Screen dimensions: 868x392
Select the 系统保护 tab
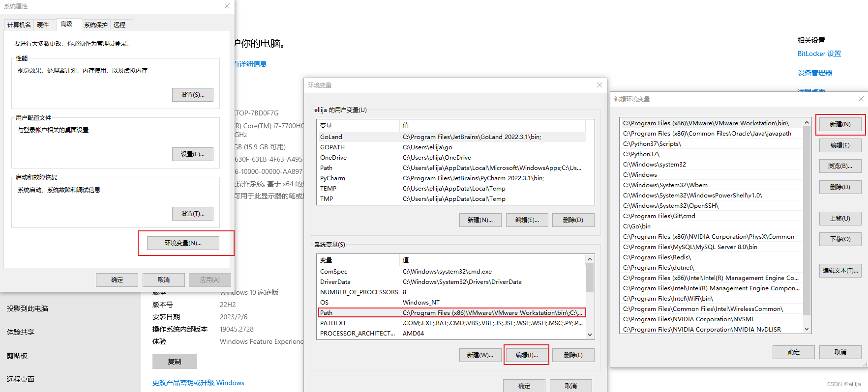(95, 25)
